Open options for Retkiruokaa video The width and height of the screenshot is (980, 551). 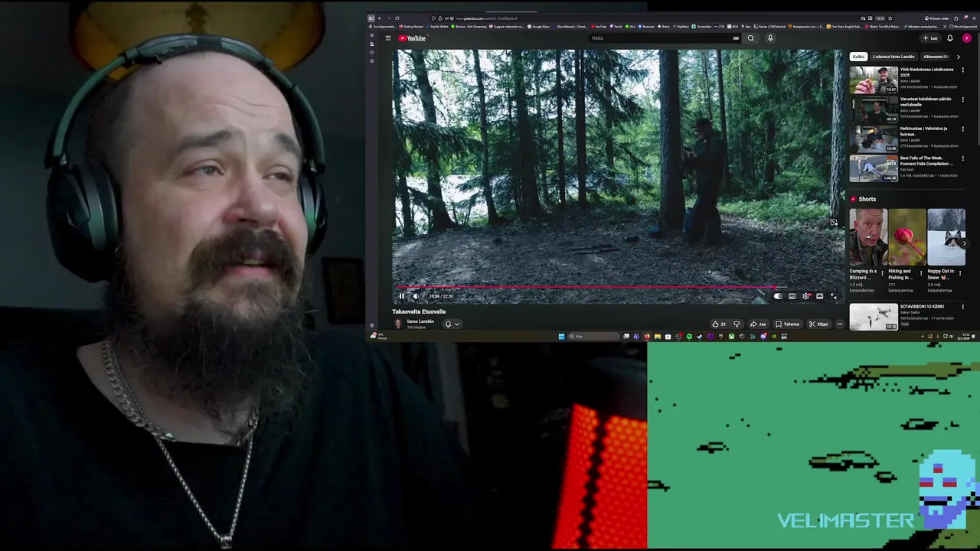tap(963, 129)
